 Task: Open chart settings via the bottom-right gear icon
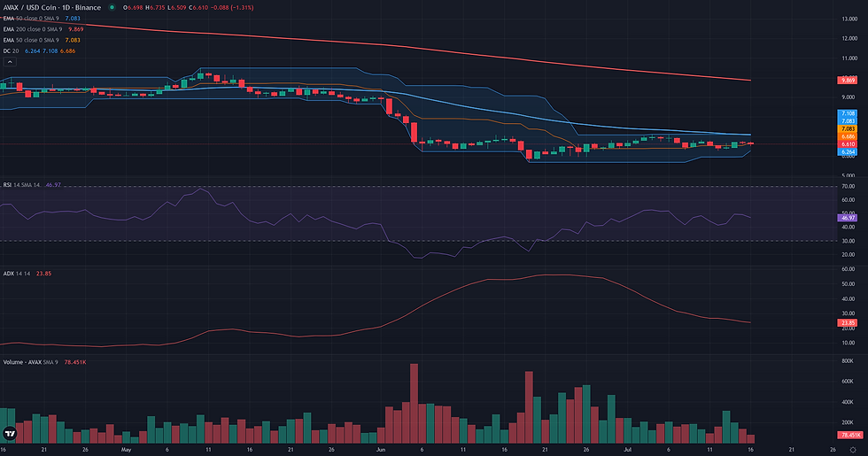[853, 450]
